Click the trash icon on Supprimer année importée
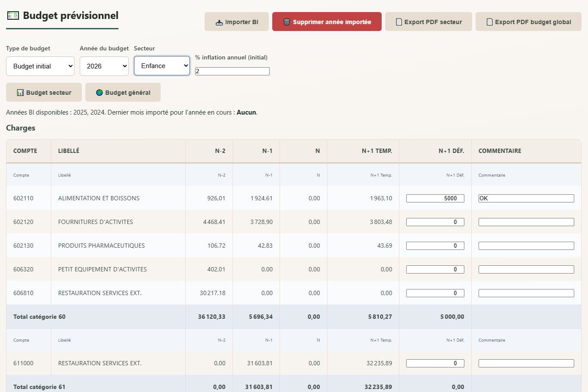588x392 pixels. coord(286,22)
